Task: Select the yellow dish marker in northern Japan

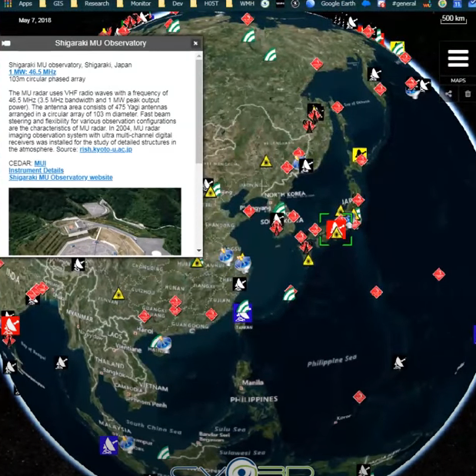Action: [x=359, y=155]
